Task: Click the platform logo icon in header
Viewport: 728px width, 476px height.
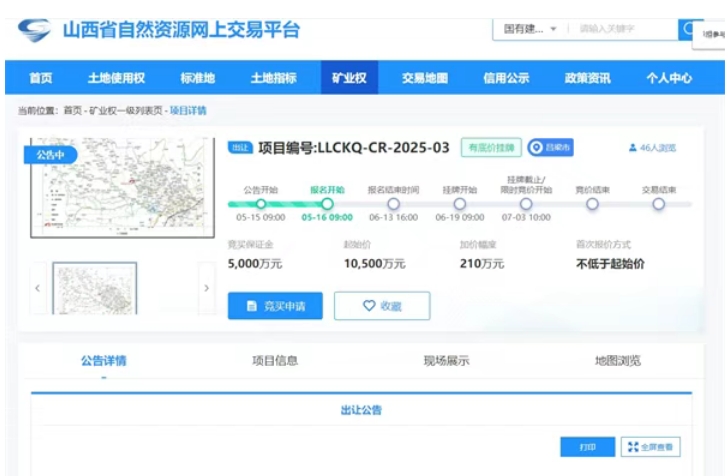Action: tap(36, 30)
